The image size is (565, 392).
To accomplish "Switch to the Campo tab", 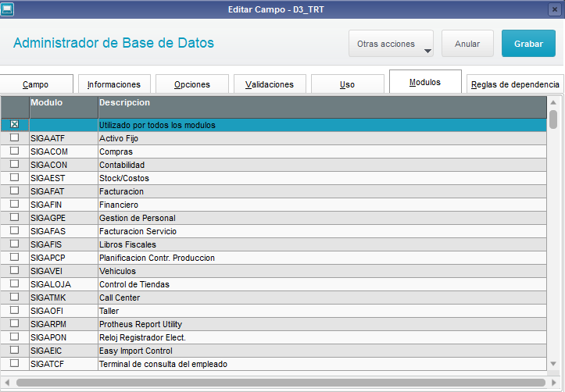I will click(x=37, y=84).
